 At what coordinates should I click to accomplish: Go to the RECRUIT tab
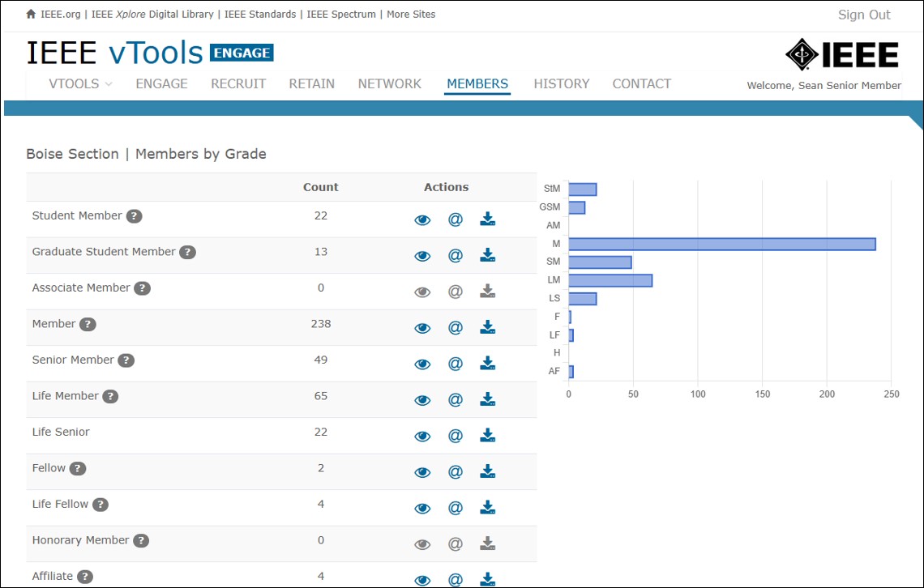tap(238, 83)
